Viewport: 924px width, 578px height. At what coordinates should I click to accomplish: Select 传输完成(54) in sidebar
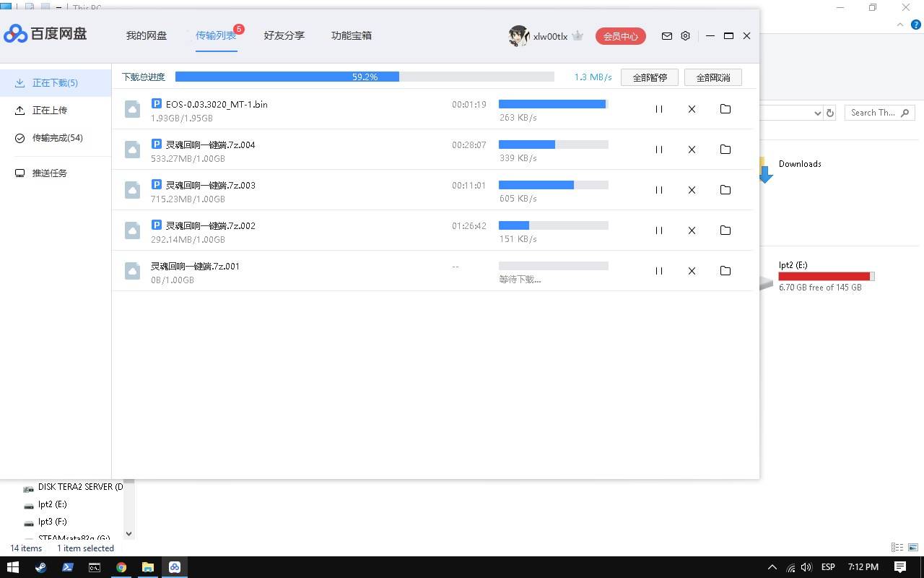click(56, 138)
